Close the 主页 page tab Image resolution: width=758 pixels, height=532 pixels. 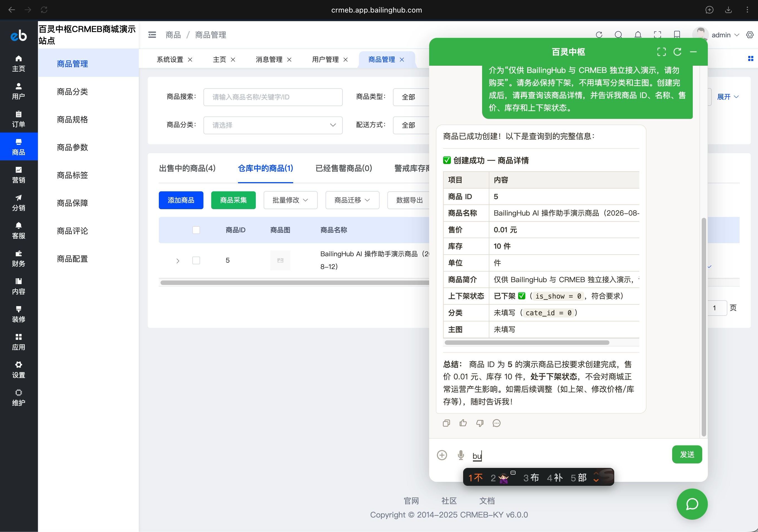pos(233,59)
